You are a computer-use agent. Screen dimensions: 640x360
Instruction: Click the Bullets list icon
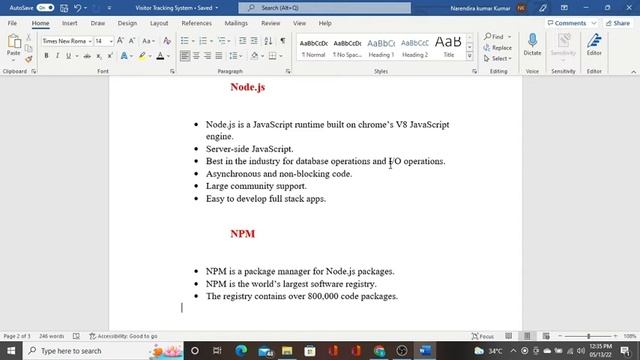tap(184, 41)
